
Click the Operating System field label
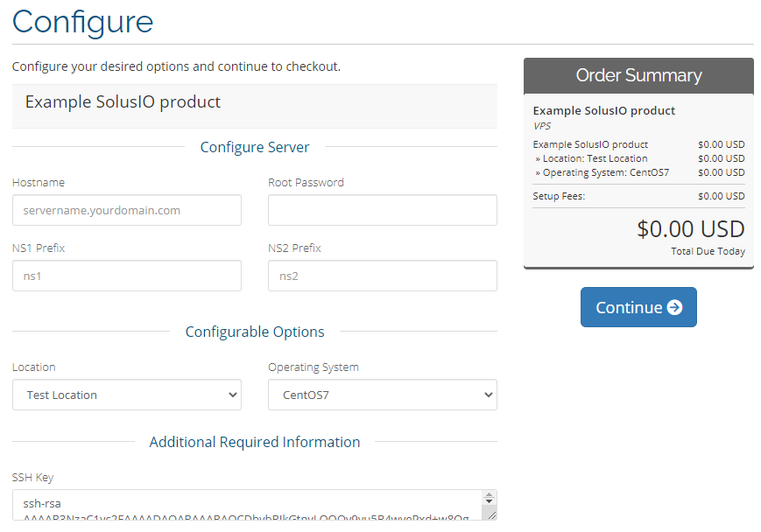314,367
